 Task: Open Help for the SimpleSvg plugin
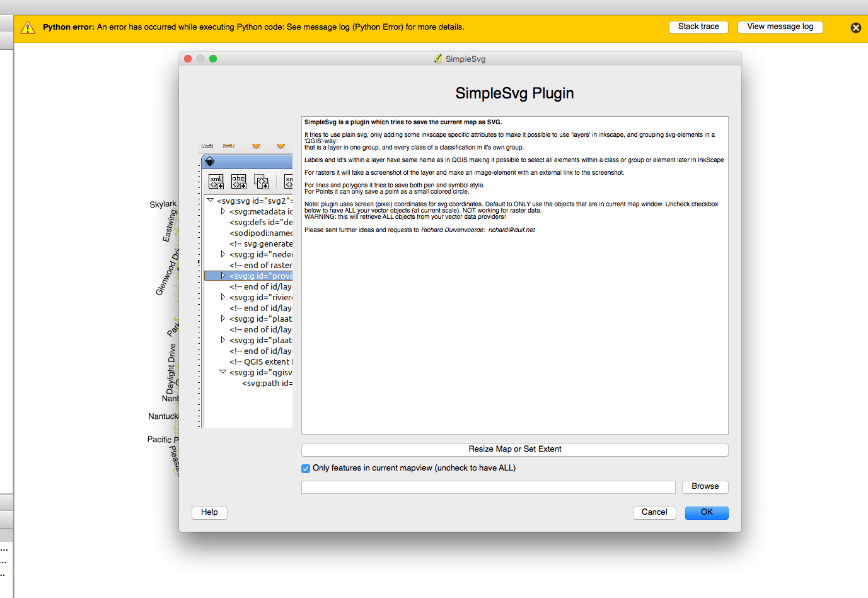click(209, 513)
